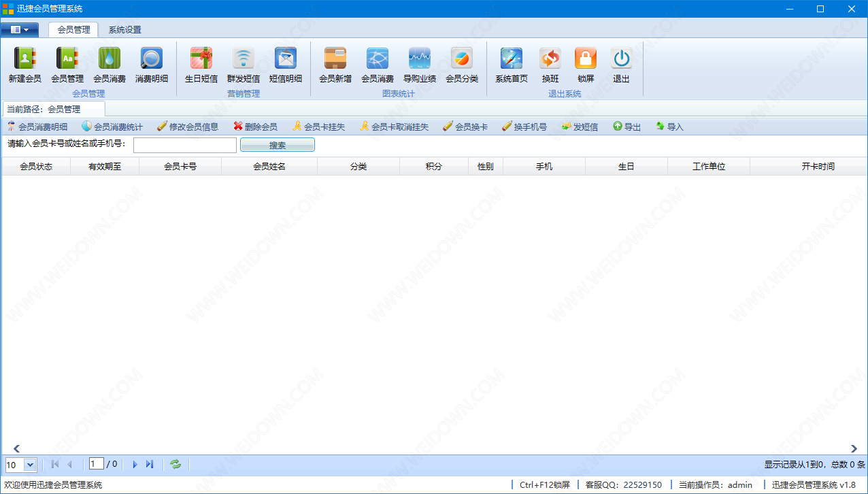Viewport: 868px width, 494px height.
Task: Open 群发短信 broadcast icon
Action: tap(244, 65)
